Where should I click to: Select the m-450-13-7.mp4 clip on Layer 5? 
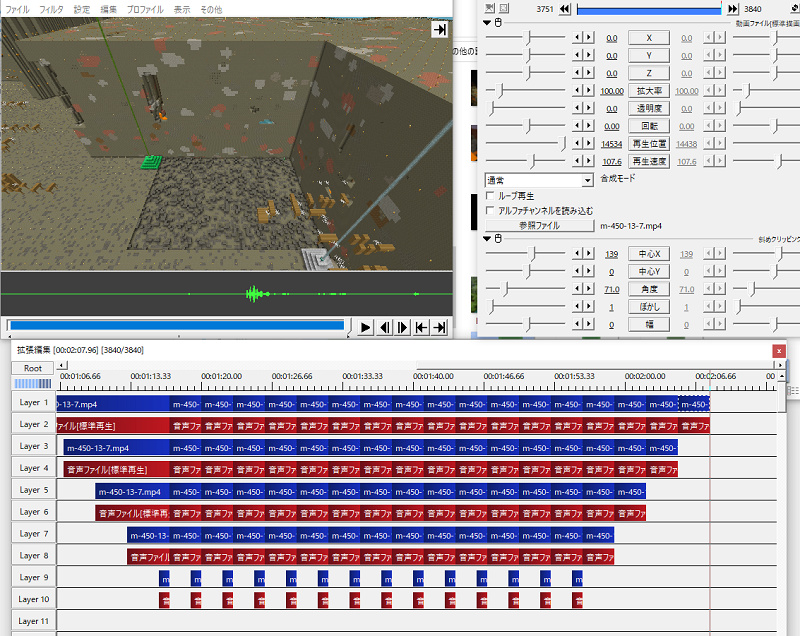(x=133, y=492)
